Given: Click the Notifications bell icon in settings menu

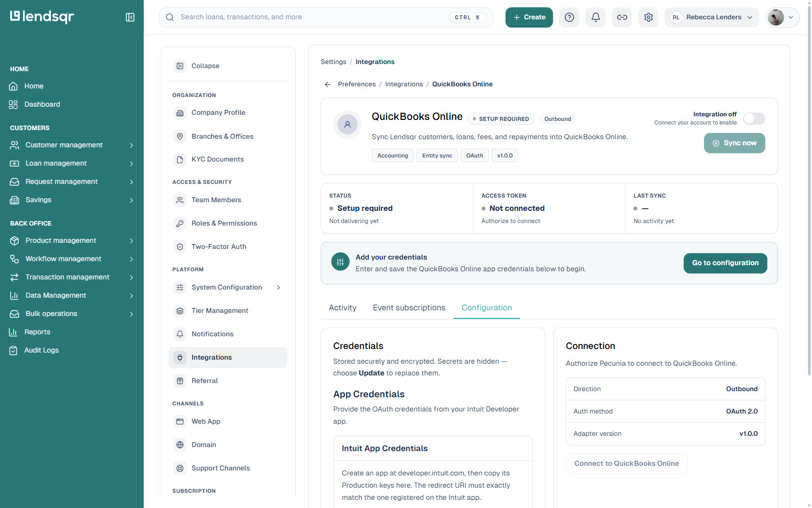Looking at the screenshot, I should [180, 334].
